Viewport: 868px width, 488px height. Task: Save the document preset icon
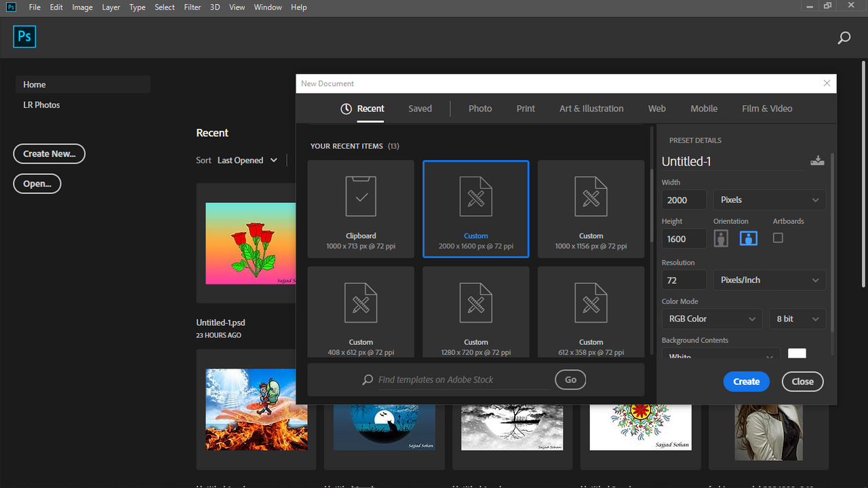coord(817,161)
